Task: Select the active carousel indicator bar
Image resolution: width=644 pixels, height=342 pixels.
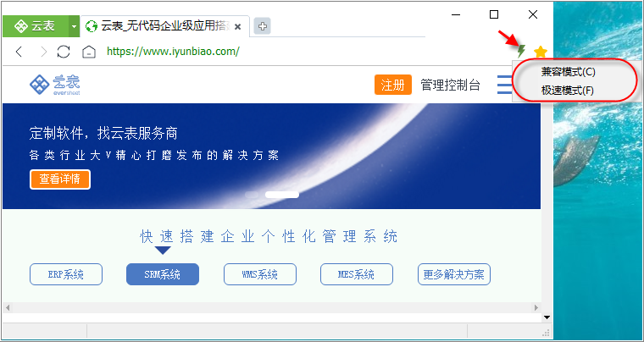Action: pos(281,195)
